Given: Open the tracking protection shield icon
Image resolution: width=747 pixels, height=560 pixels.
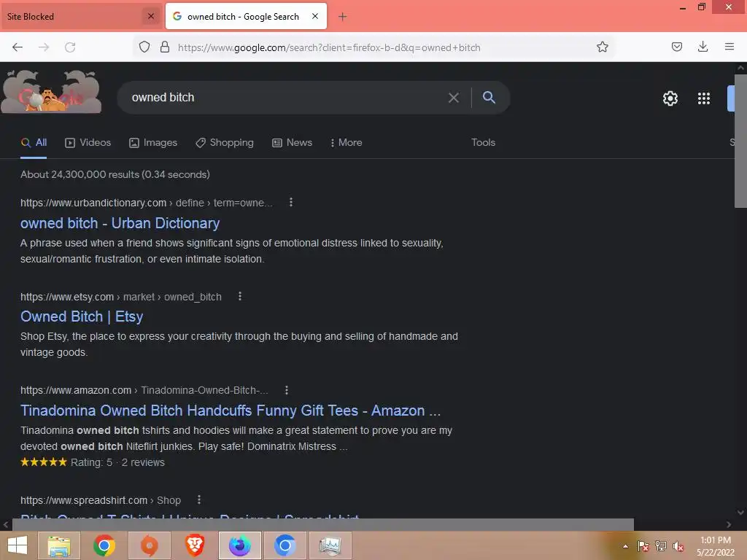Looking at the screenshot, I should click(x=144, y=47).
